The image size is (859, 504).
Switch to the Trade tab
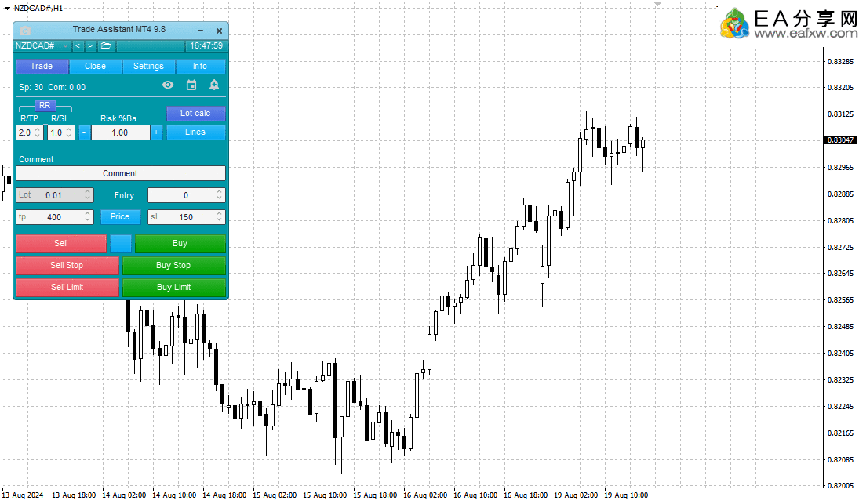(x=42, y=66)
